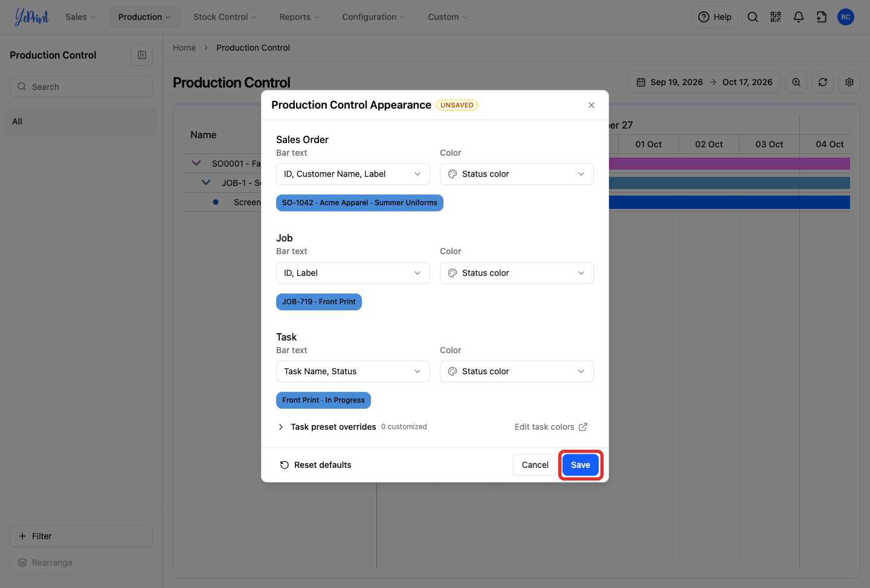
Task: Open the Configuration menu
Action: click(373, 17)
